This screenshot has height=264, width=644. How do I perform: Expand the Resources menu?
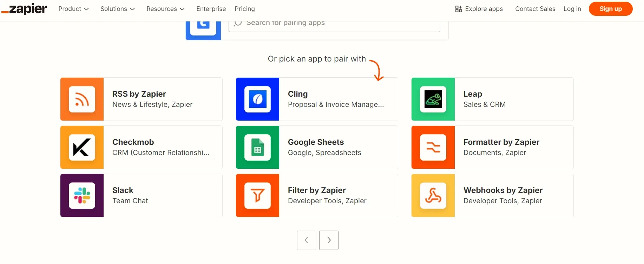click(x=165, y=9)
